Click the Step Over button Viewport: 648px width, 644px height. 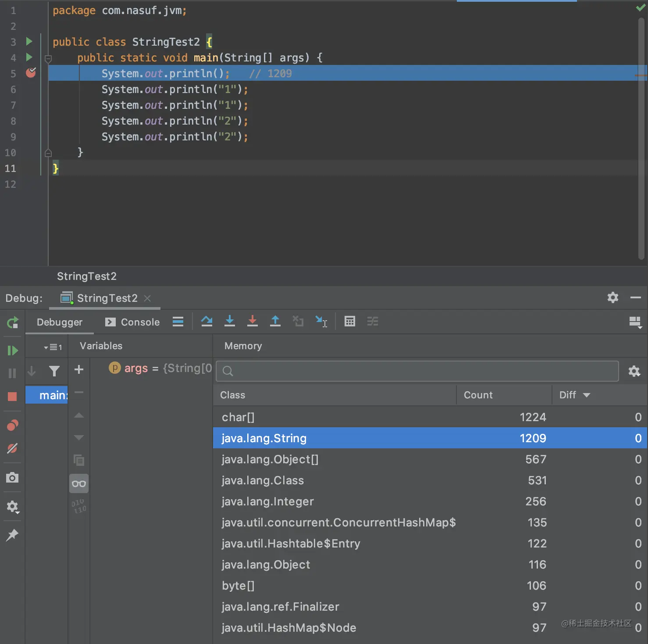click(207, 322)
